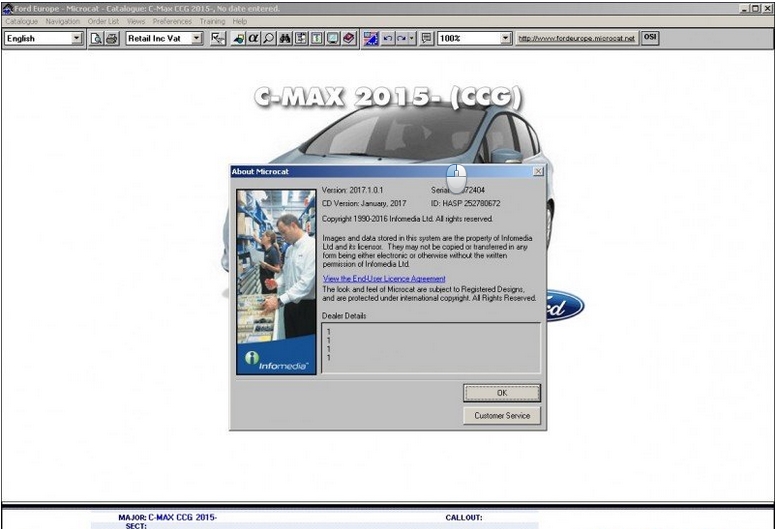The height and width of the screenshot is (529, 777).
Task: Open the Help menu
Action: pos(239,21)
